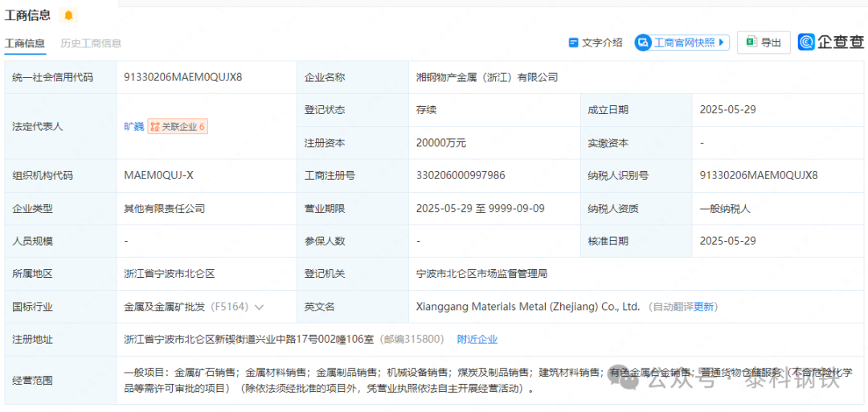The width and height of the screenshot is (868, 412).
Task: Click the 自动翻译 note text
Action: pyautogui.click(x=674, y=306)
